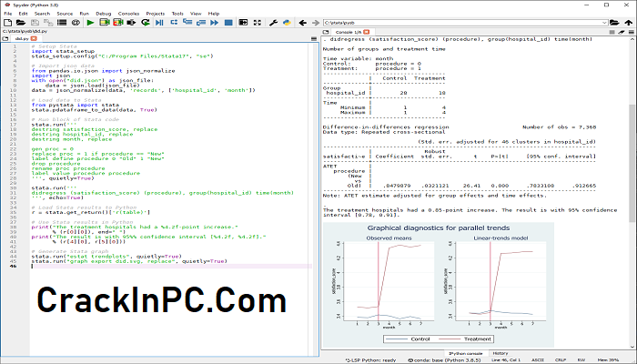
Task: Close the Console 1/A tab
Action: (367, 32)
